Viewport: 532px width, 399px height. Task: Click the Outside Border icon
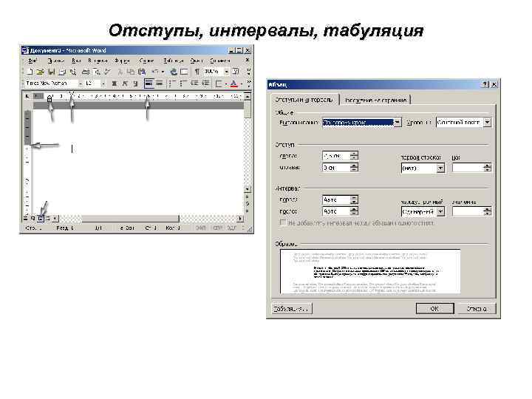tap(219, 83)
